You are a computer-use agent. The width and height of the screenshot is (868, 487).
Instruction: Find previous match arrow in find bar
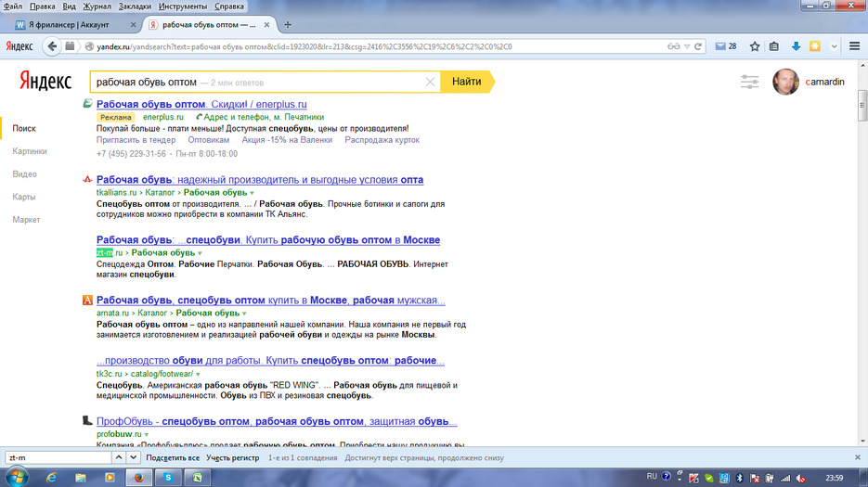click(119, 457)
